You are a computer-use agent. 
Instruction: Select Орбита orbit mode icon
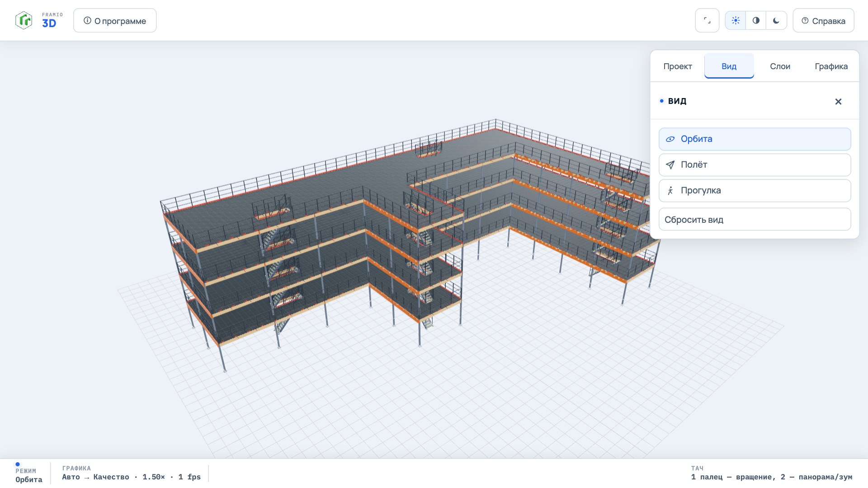coord(670,139)
